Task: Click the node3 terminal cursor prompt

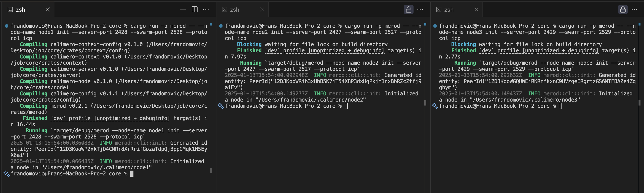Action: click(561, 106)
